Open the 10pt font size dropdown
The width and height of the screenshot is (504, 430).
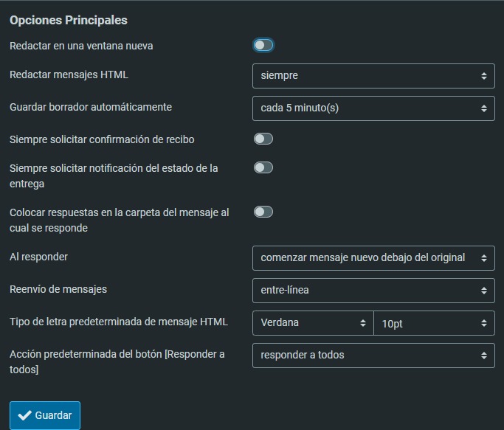click(434, 322)
